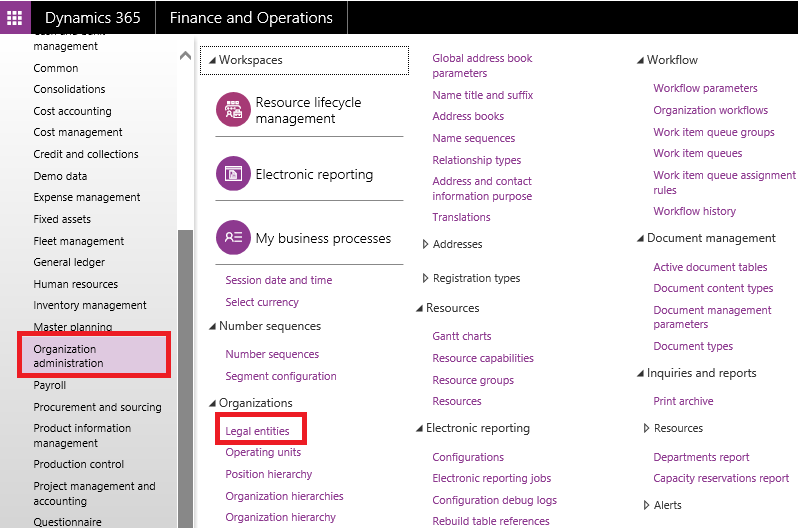Open Print archive link

click(x=683, y=401)
